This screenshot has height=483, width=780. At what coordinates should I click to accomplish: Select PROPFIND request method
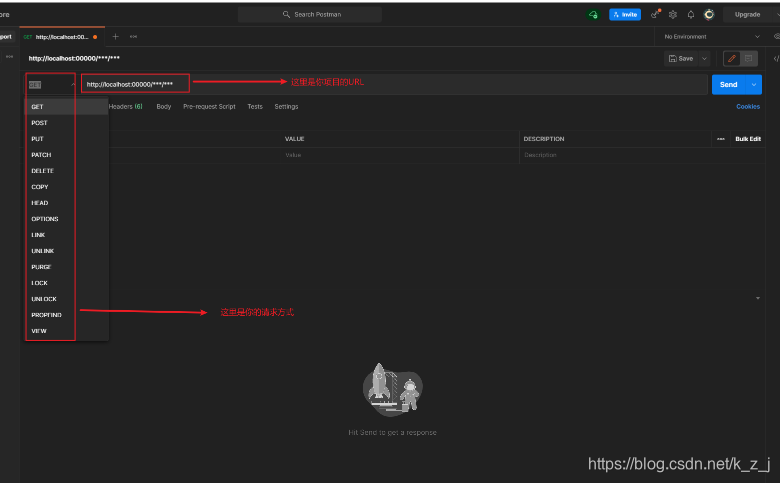(66, 315)
